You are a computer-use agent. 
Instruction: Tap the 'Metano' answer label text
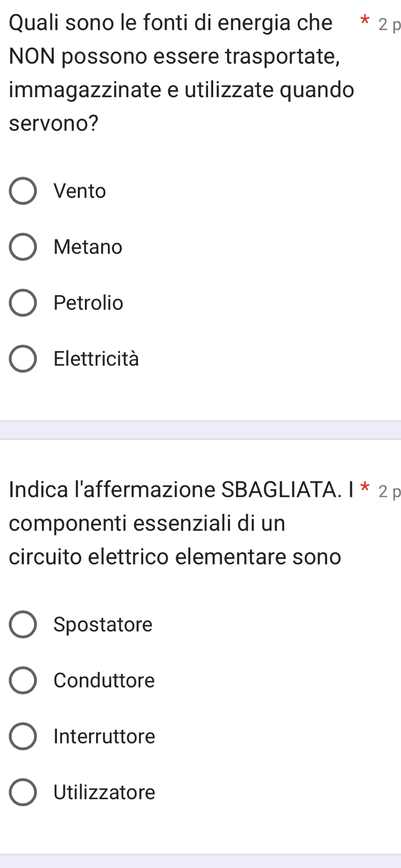click(88, 246)
